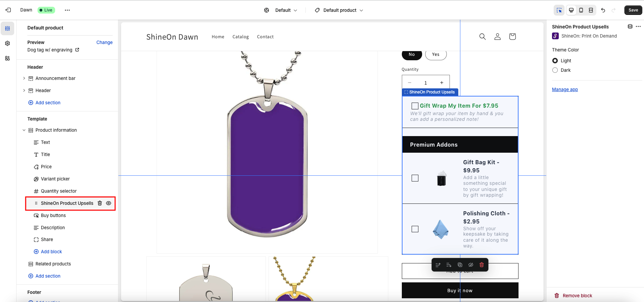Open the Catalog nav link

coord(240,37)
